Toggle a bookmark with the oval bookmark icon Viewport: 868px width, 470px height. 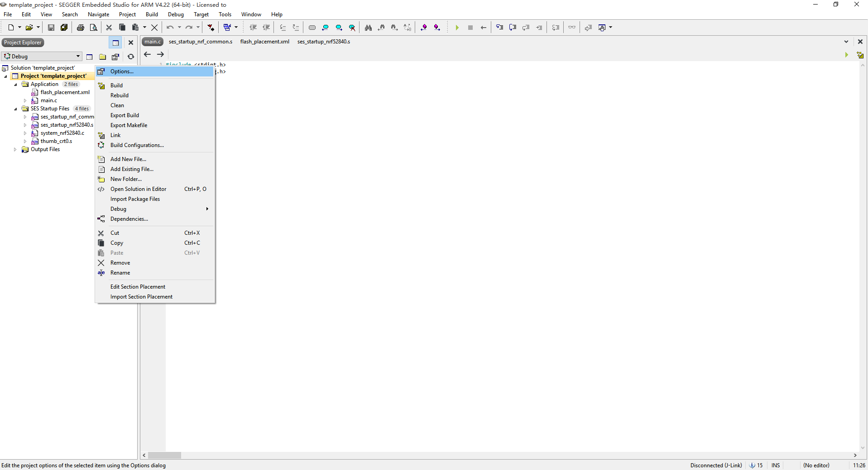point(312,27)
